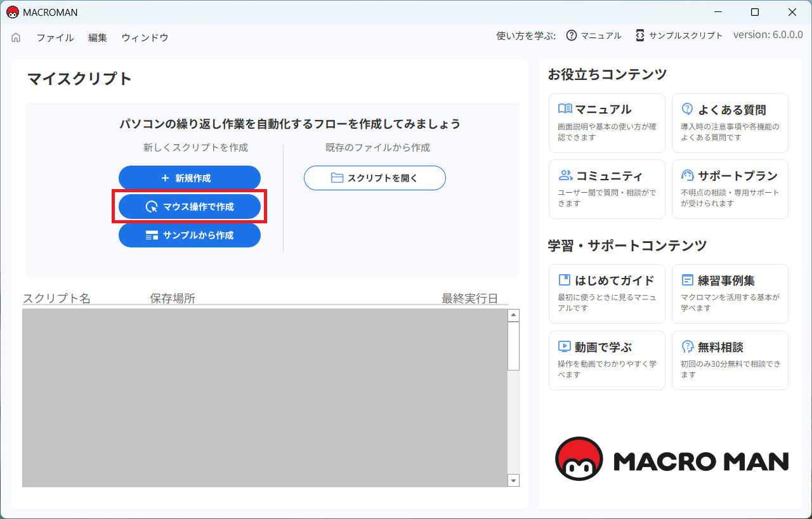Click the book icon on はじめてガイド card

pyautogui.click(x=564, y=280)
